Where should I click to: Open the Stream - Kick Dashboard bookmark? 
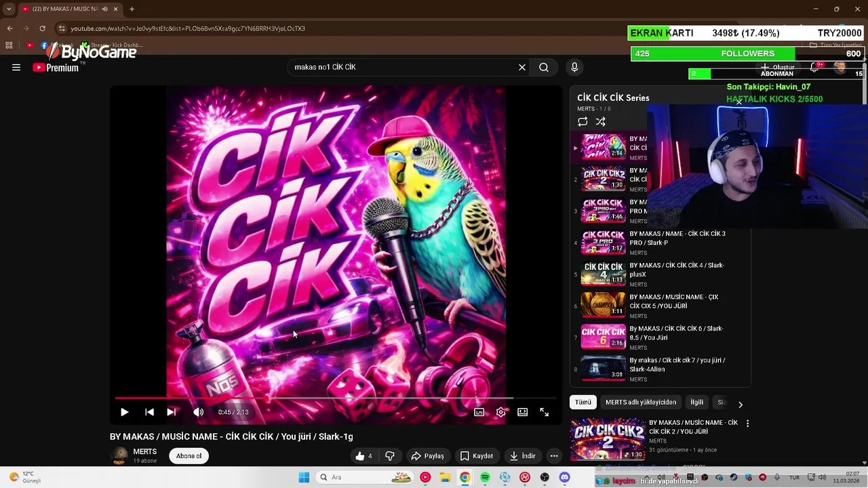pyautogui.click(x=112, y=45)
